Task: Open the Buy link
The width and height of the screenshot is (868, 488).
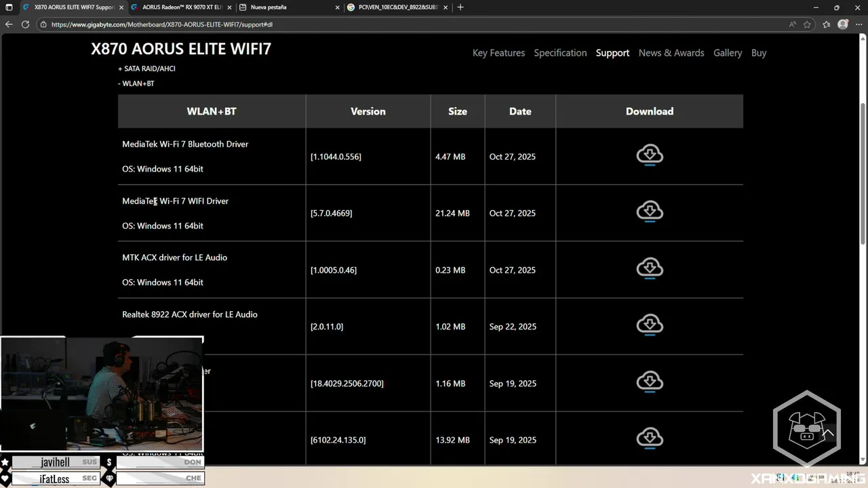Action: (759, 53)
